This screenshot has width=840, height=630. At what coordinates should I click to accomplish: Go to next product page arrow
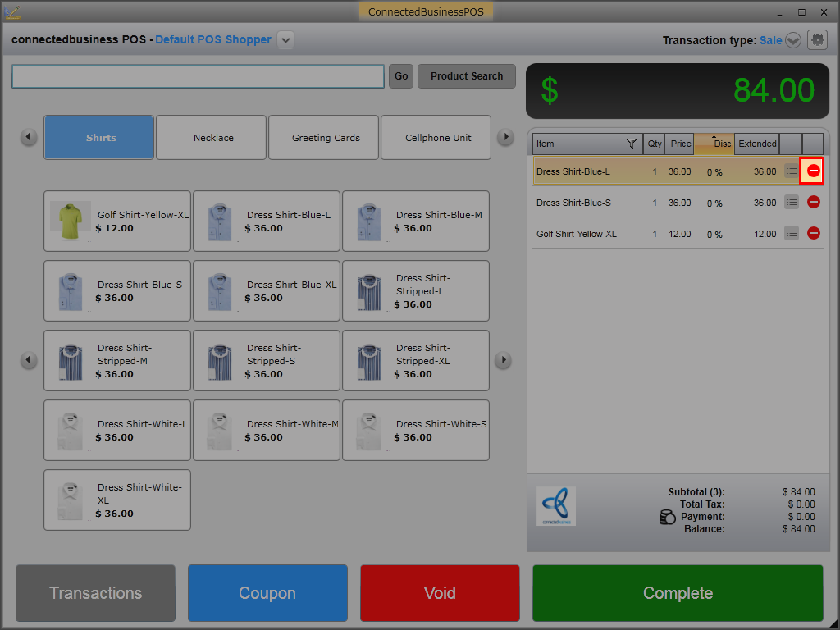503,360
